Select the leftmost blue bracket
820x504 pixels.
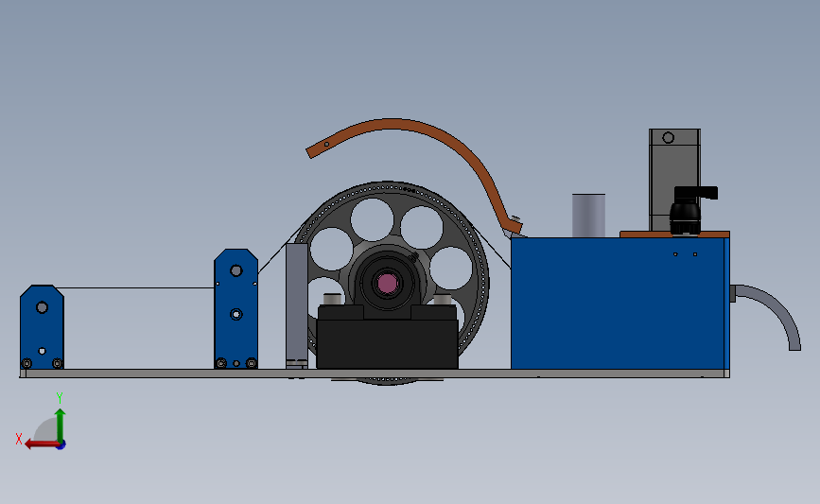pyautogui.click(x=42, y=327)
